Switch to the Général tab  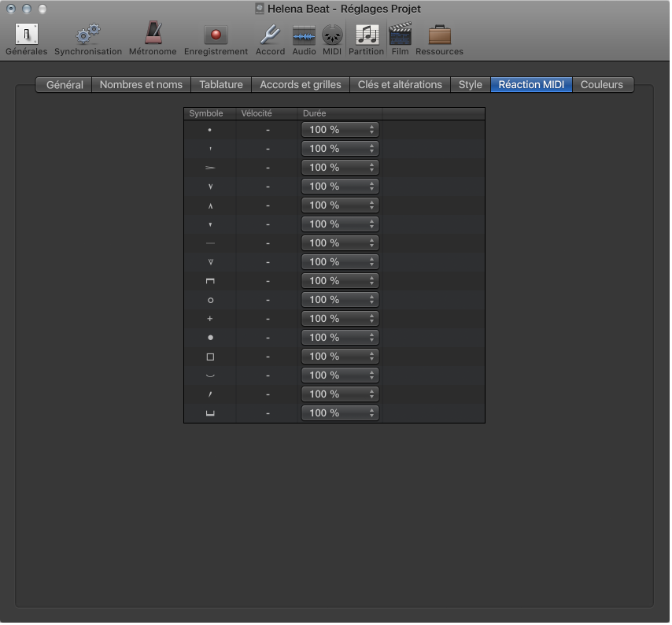[x=65, y=85]
